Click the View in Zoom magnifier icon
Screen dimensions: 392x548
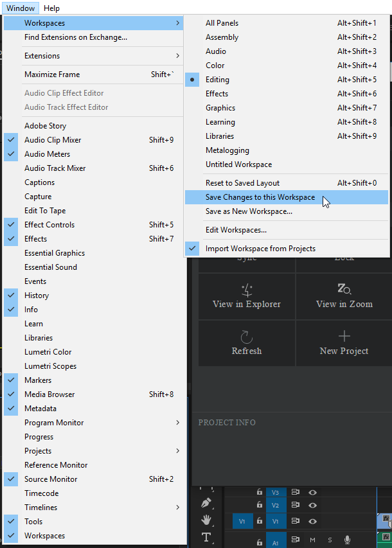click(344, 289)
